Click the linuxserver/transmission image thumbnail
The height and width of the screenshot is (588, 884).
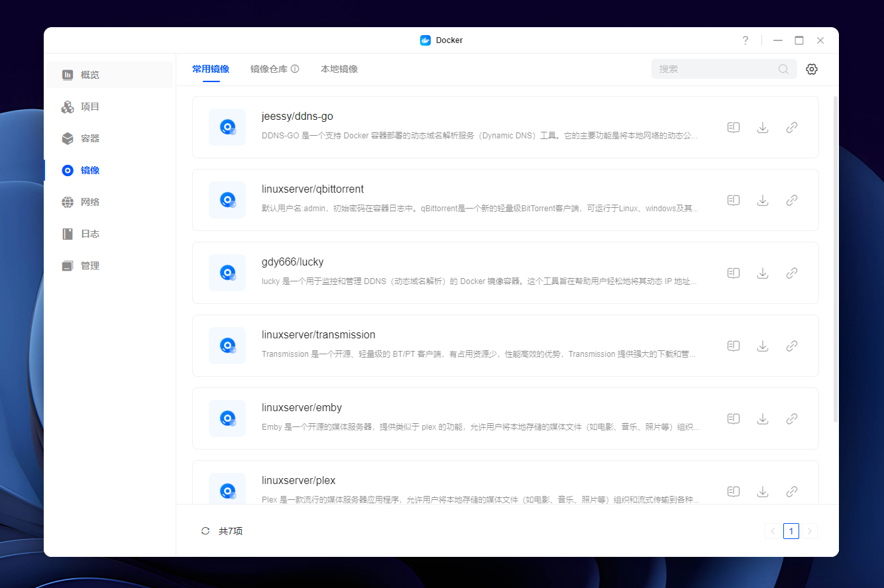point(227,346)
